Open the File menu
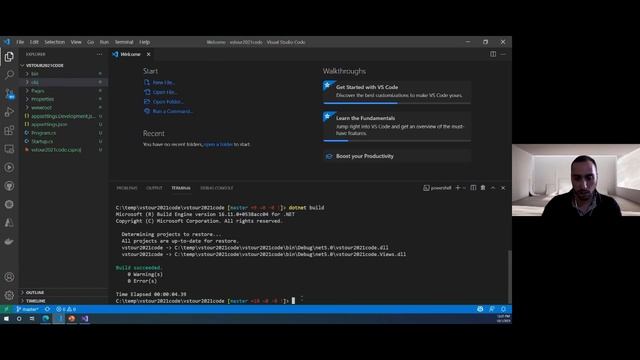Viewport: 640px width, 360px height. click(20, 42)
